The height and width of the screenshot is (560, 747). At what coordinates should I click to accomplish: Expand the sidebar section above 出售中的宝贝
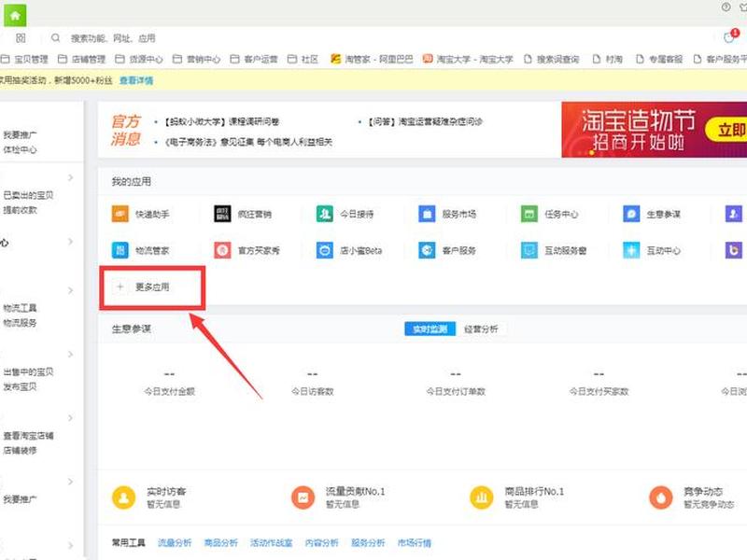[71, 355]
